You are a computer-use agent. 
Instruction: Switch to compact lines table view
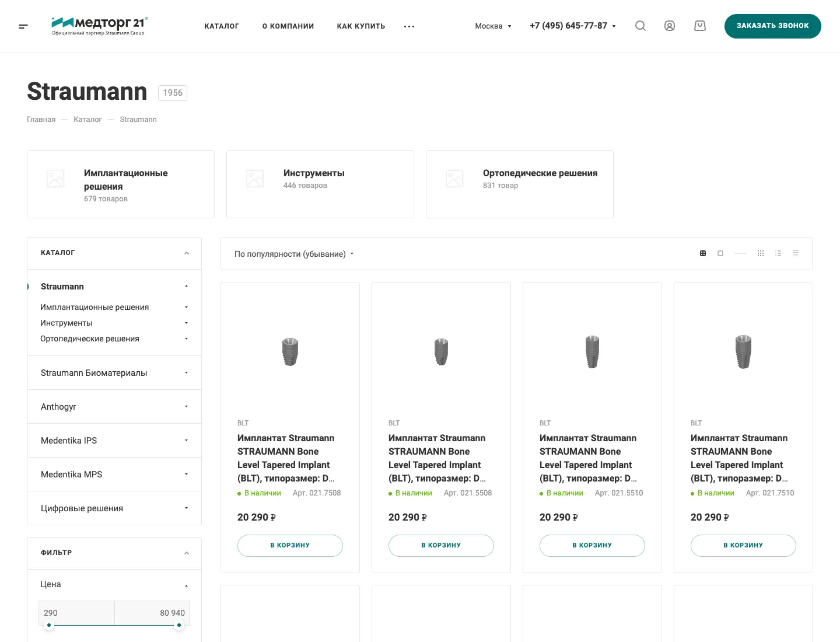[x=795, y=253]
